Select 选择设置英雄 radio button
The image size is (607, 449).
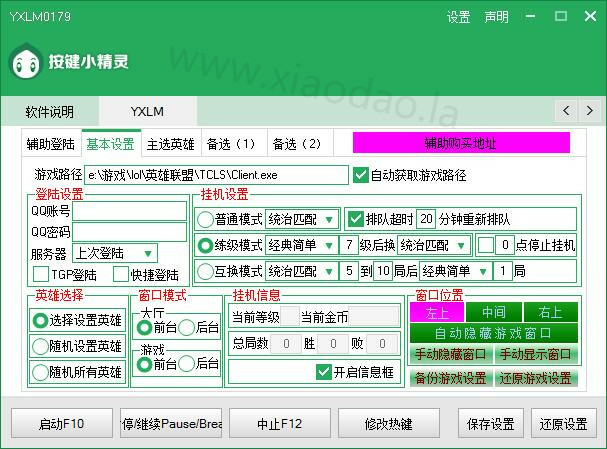(x=40, y=320)
